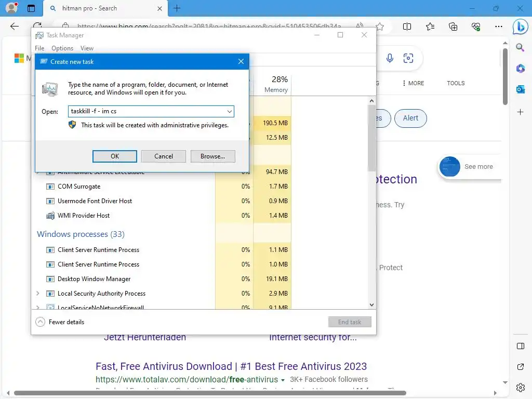Click the Bing visual search camera icon
This screenshot has width=532, height=399.
tap(408, 58)
